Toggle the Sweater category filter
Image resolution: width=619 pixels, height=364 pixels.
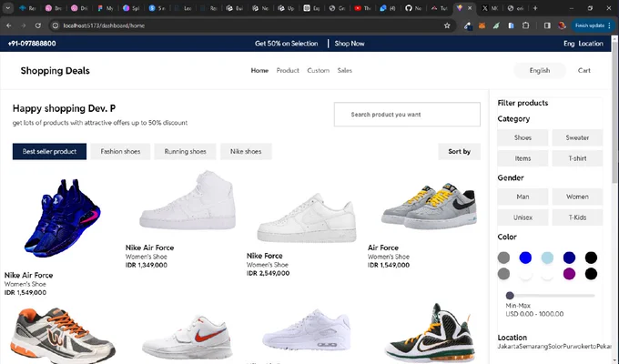click(577, 137)
